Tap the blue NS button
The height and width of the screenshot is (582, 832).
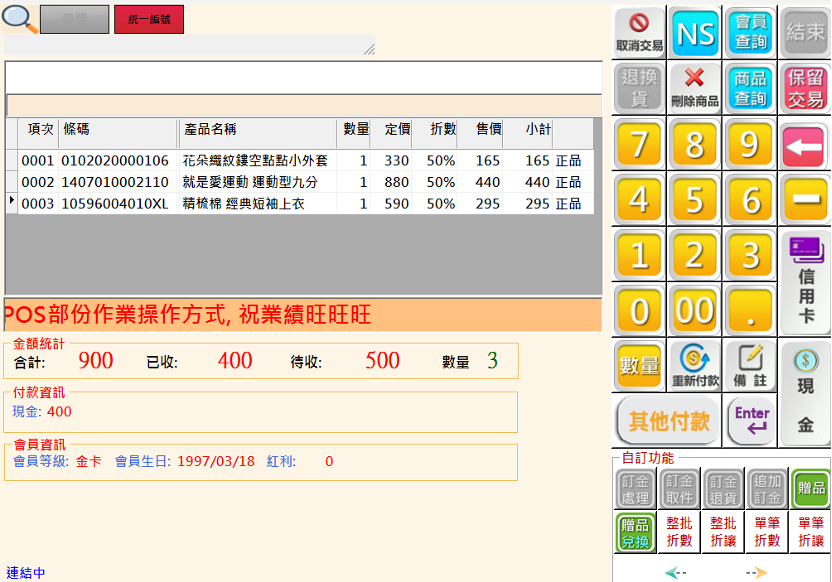point(696,32)
